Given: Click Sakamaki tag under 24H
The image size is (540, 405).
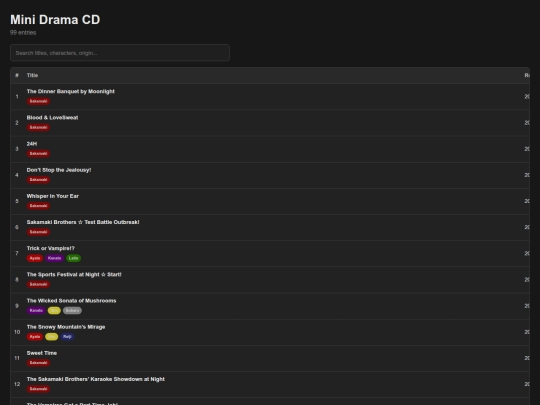Looking at the screenshot, I should tap(38, 154).
